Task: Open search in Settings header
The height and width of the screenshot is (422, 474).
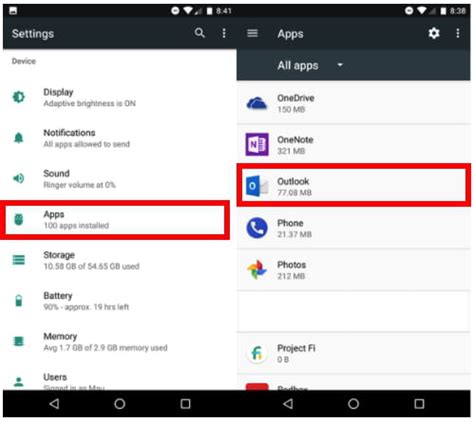Action: [x=199, y=33]
